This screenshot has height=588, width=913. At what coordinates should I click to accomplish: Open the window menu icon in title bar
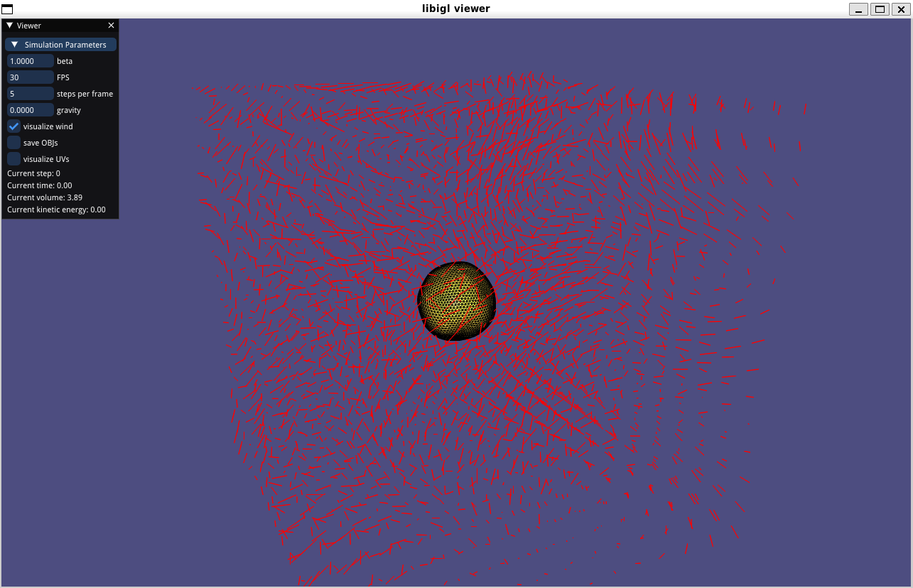pyautogui.click(x=7, y=9)
